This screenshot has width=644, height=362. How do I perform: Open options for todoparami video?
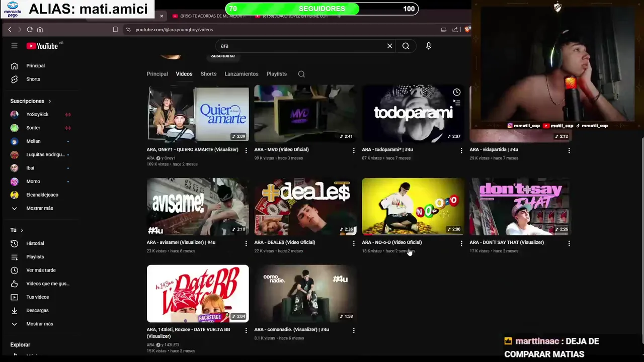461,150
